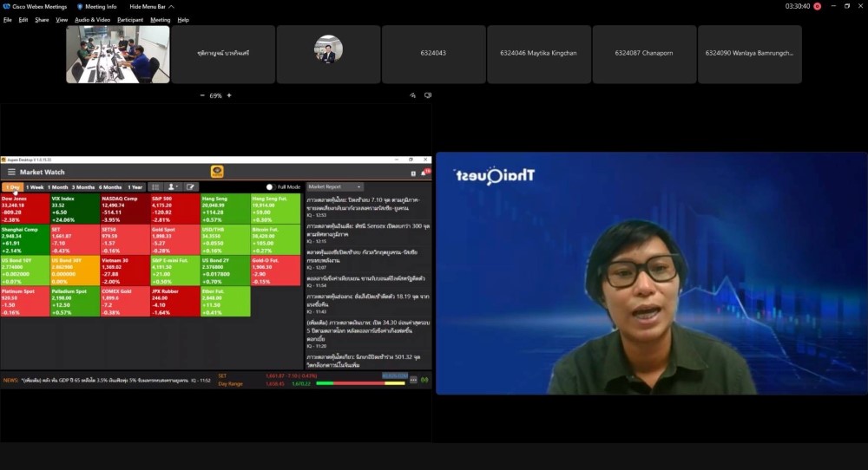Click the Gold-D Fut. tile

point(275,271)
